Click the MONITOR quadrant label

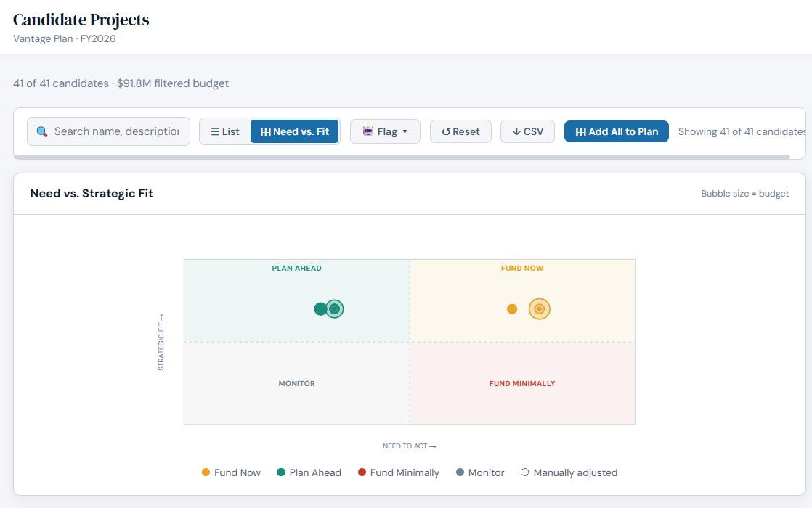click(x=297, y=383)
